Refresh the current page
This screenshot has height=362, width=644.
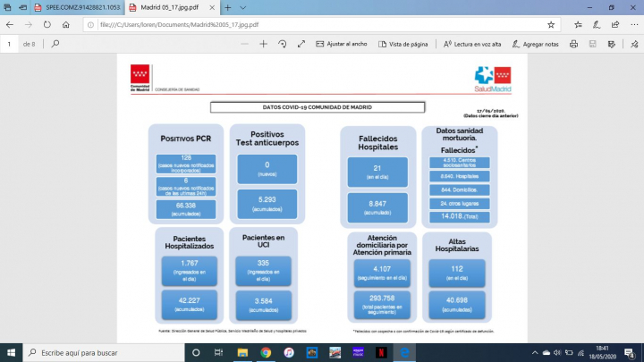pos(45,24)
